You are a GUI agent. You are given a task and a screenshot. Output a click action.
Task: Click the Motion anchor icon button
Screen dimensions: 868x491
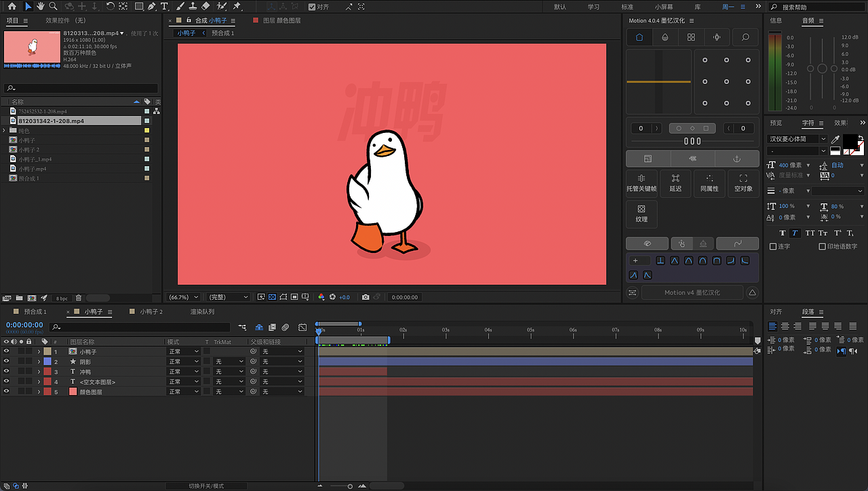pos(737,158)
